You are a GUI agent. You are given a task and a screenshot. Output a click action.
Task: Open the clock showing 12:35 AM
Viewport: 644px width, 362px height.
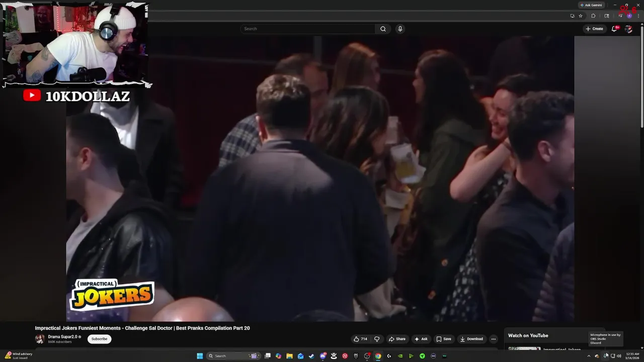point(632,356)
